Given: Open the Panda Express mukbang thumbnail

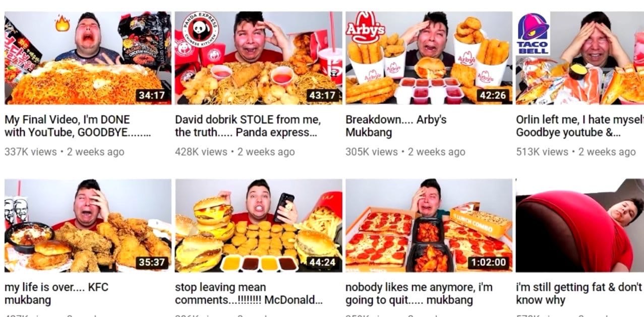Looking at the screenshot, I should [258, 57].
